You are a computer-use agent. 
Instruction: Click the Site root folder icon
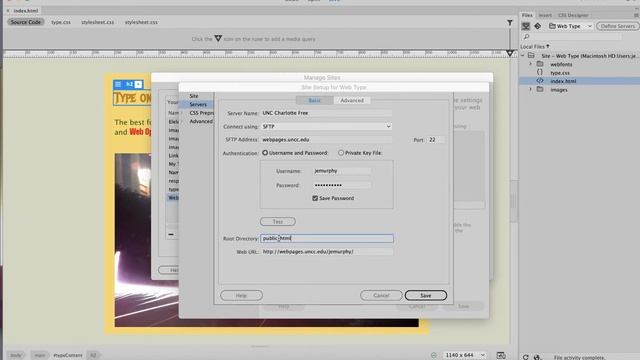(531, 56)
